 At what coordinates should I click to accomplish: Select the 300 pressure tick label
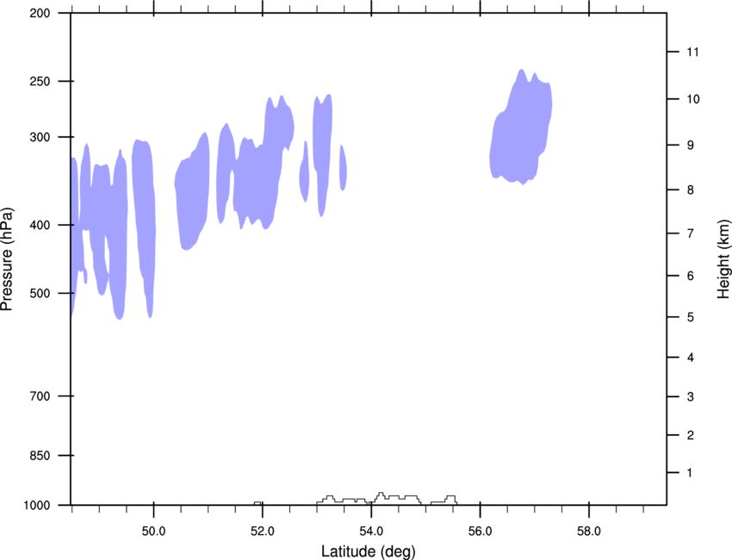tap(40, 137)
